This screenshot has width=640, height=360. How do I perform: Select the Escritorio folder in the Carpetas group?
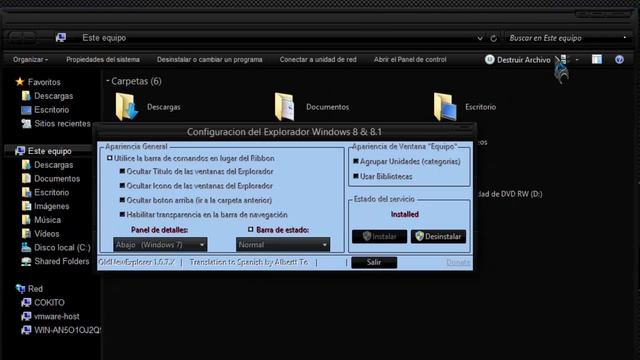tap(465, 107)
